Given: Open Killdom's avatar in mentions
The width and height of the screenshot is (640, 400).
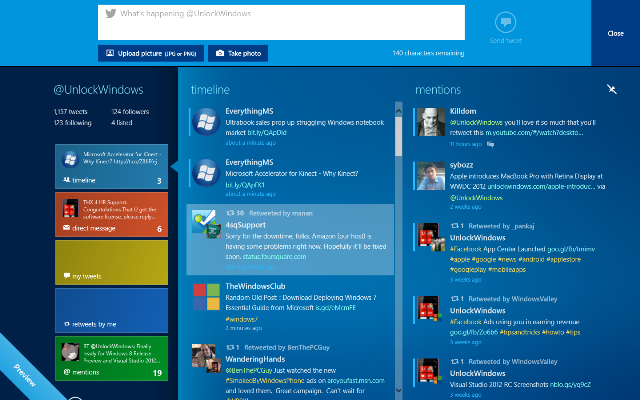Looking at the screenshot, I should click(x=431, y=122).
